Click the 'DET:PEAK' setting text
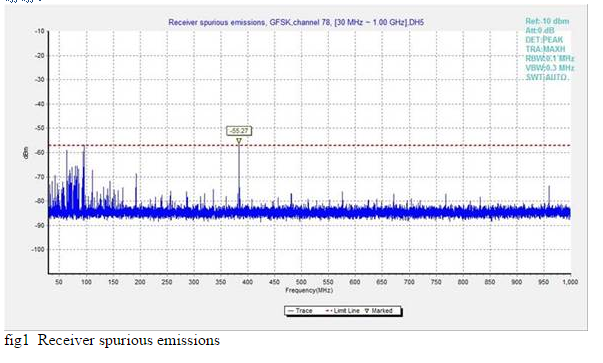This screenshot has height=363, width=603. coord(544,40)
